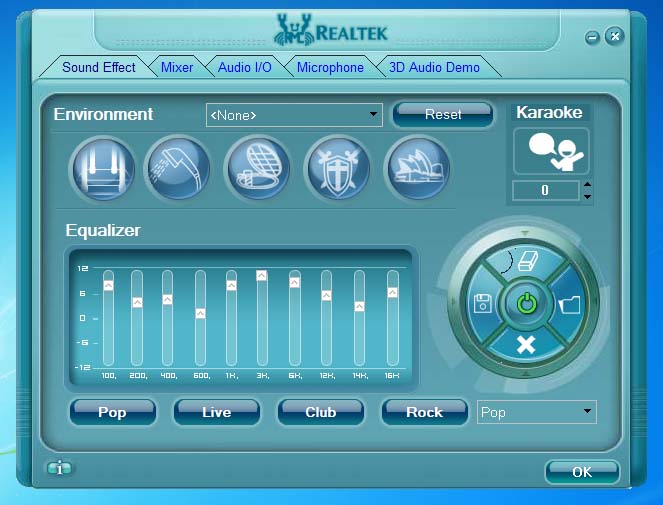This screenshot has height=505, width=663.
Task: Select the shield and swords environment icon
Action: (x=338, y=168)
